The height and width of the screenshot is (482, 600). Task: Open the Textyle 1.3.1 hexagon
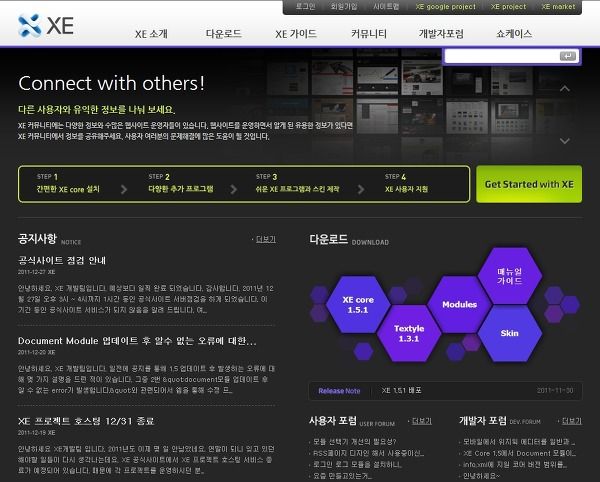coord(409,333)
